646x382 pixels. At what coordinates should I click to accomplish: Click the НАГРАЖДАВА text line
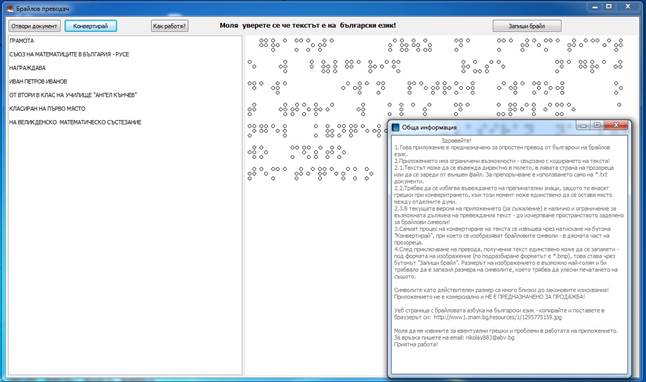tap(27, 68)
